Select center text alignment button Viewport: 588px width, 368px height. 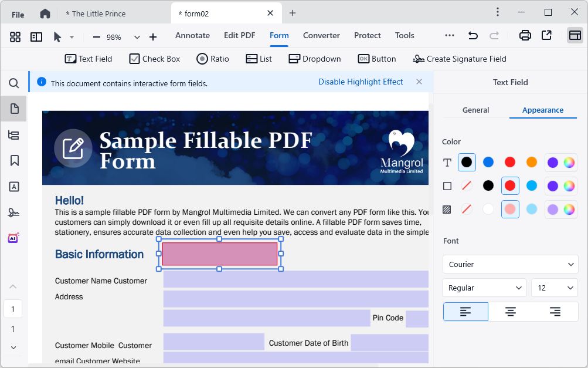tap(511, 312)
